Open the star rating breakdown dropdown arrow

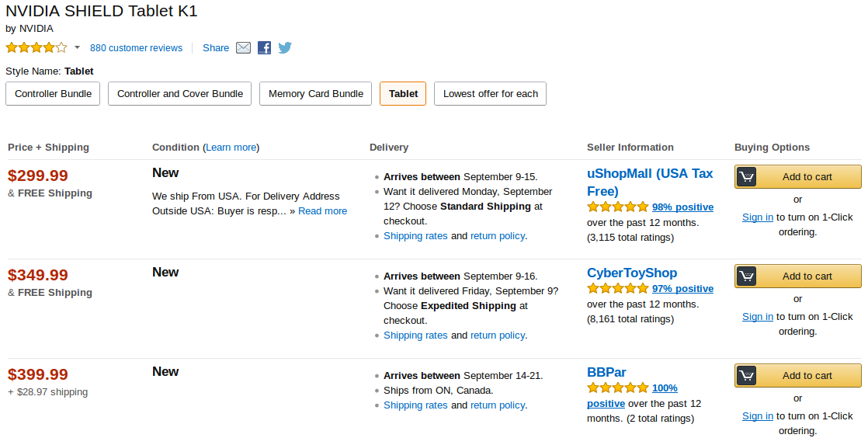tap(77, 47)
